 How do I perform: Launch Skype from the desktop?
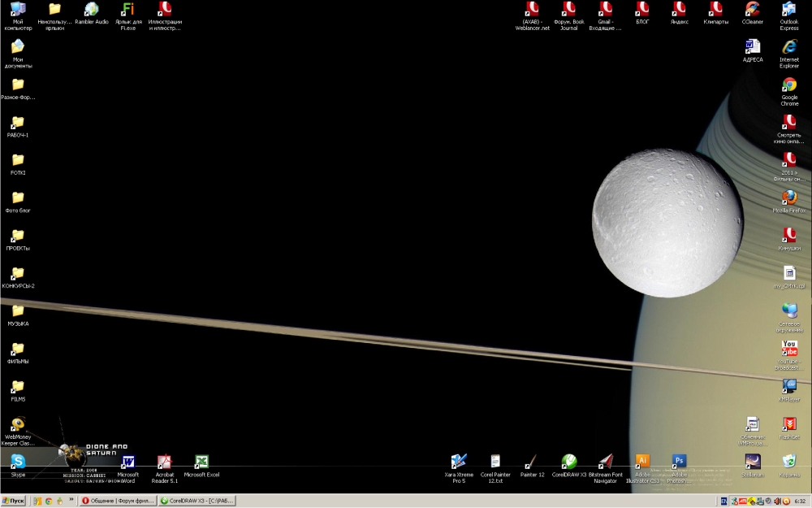(18, 466)
